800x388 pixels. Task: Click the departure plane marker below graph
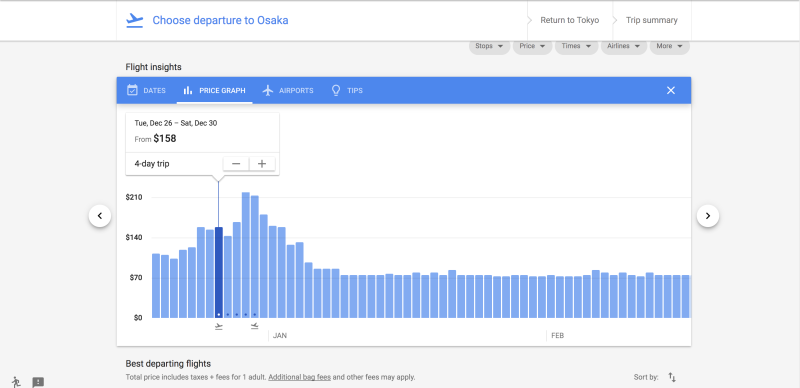point(219,327)
